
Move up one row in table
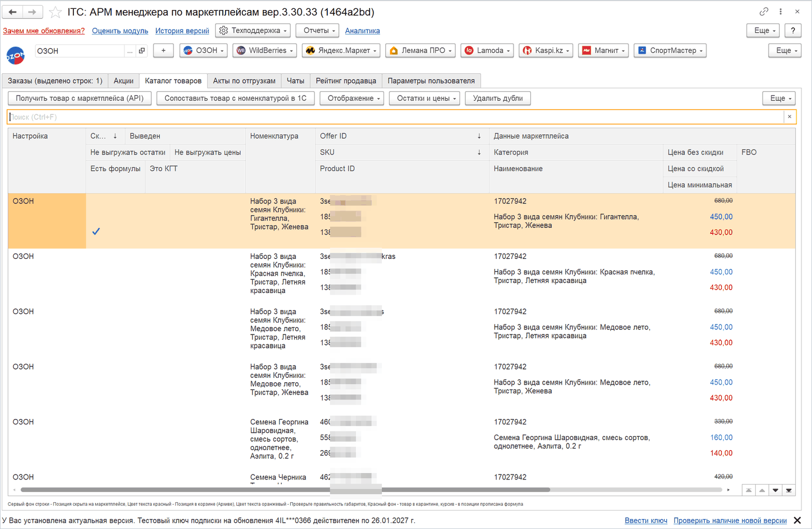coord(762,490)
